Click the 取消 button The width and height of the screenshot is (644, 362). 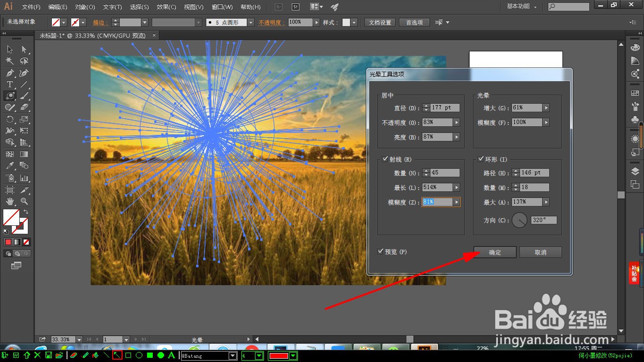click(541, 252)
